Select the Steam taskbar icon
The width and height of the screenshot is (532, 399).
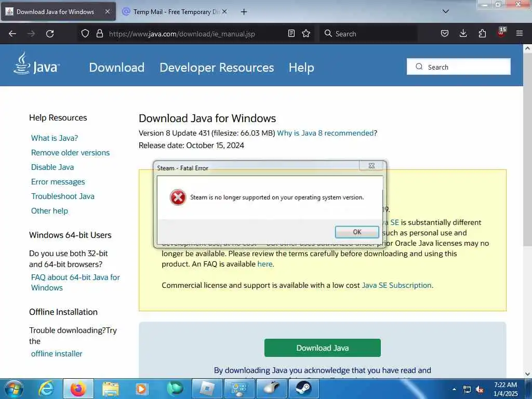tap(303, 389)
